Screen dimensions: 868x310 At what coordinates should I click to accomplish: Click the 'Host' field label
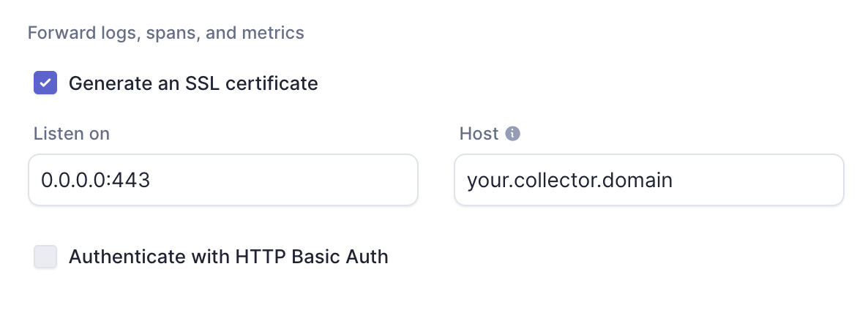pos(479,134)
